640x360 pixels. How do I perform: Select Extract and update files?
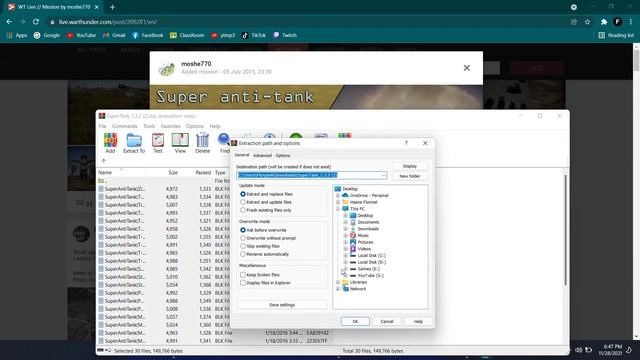point(266,202)
